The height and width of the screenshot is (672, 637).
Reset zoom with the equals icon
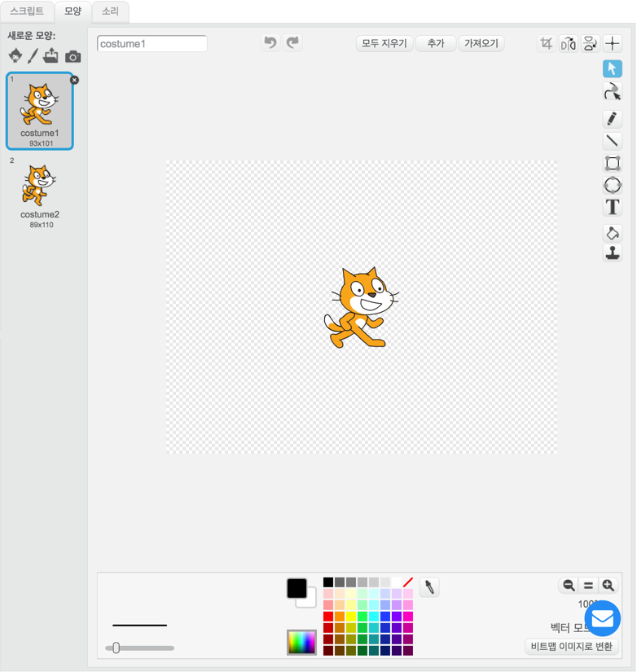[x=589, y=585]
